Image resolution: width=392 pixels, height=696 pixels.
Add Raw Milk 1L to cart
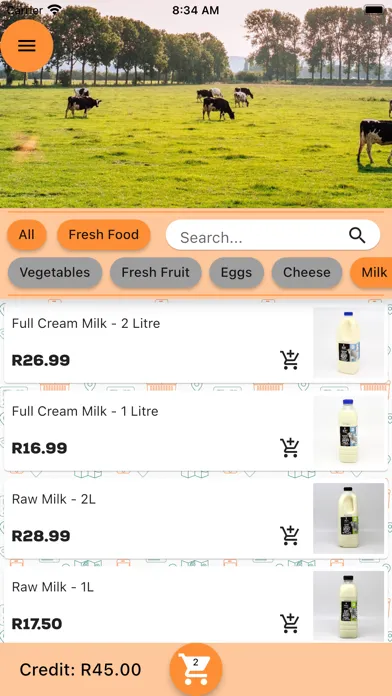coord(289,624)
